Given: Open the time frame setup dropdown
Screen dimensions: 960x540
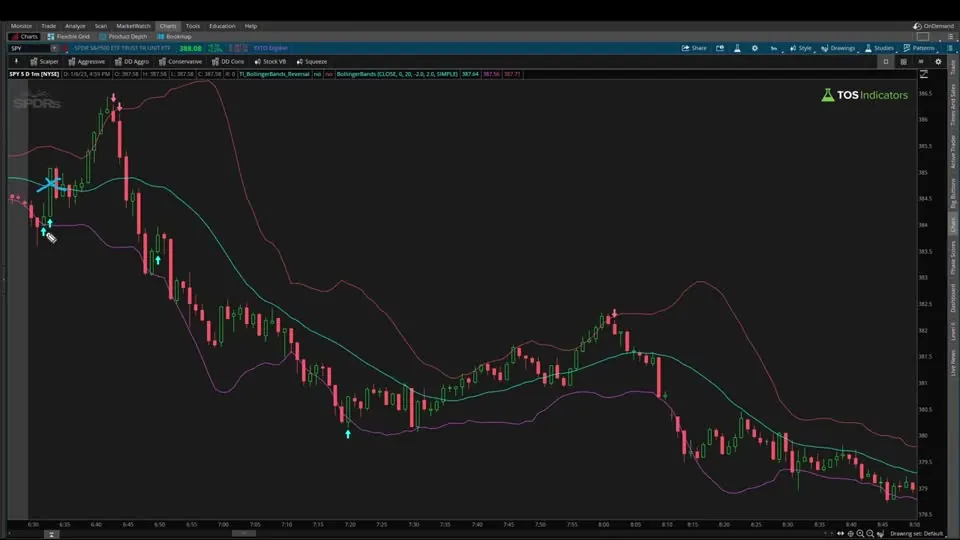Looking at the screenshot, I should [x=774, y=48].
